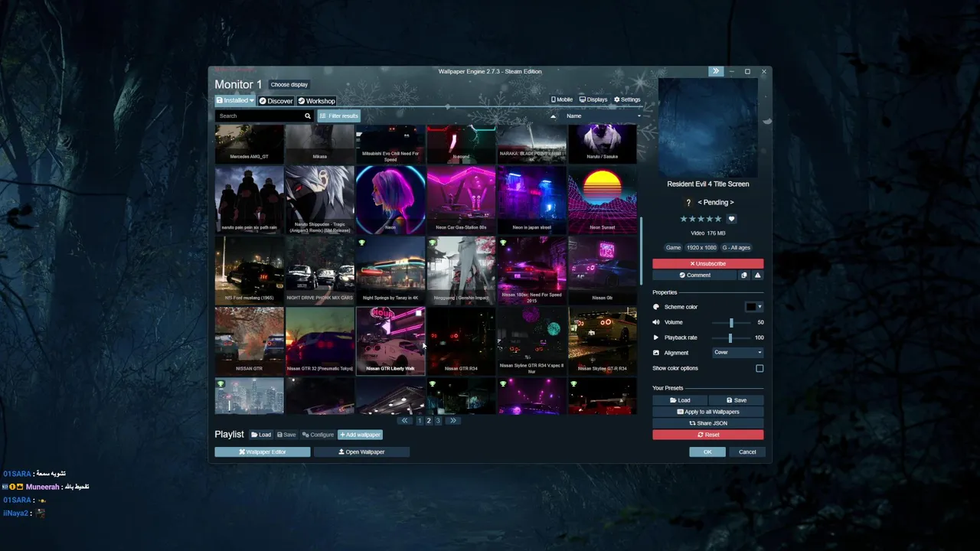Click the Scheme color black swatch
The width and height of the screenshot is (980, 551).
(x=751, y=307)
